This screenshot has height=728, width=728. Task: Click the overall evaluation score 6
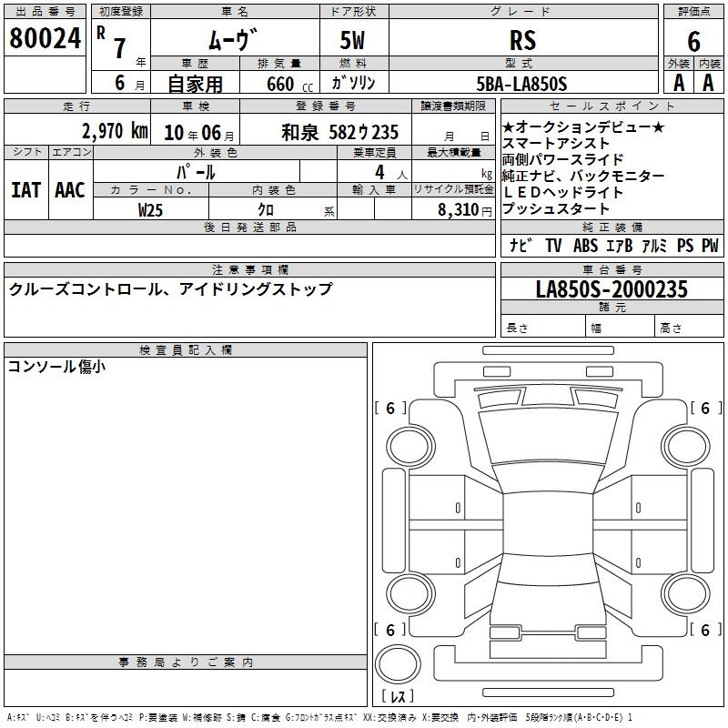[693, 41]
